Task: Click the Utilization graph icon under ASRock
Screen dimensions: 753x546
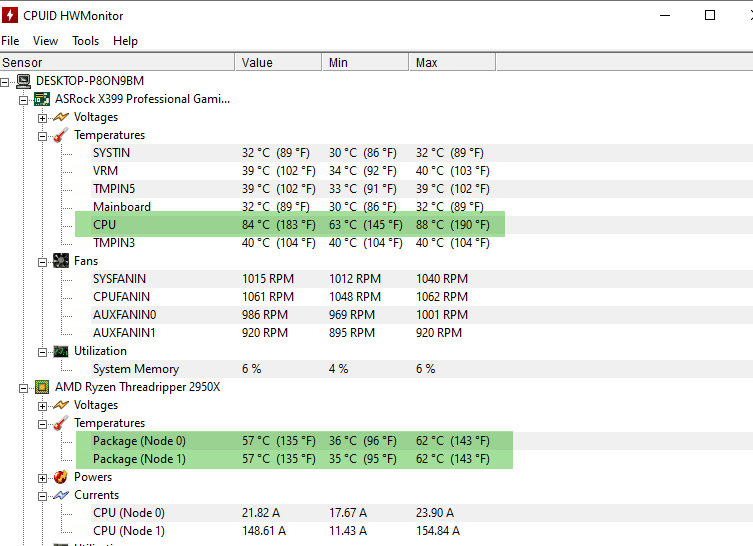Action: pos(61,351)
